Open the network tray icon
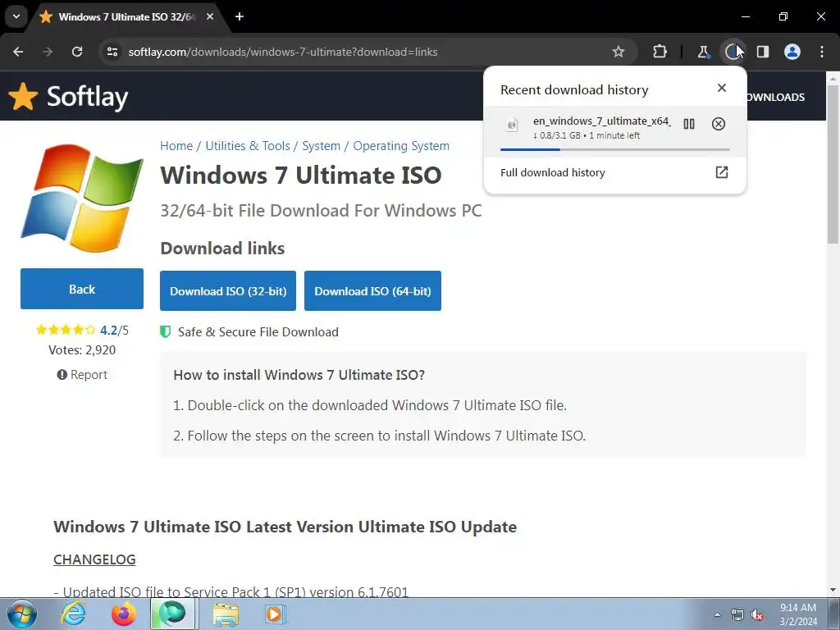Viewport: 840px width, 630px height. coord(737,614)
